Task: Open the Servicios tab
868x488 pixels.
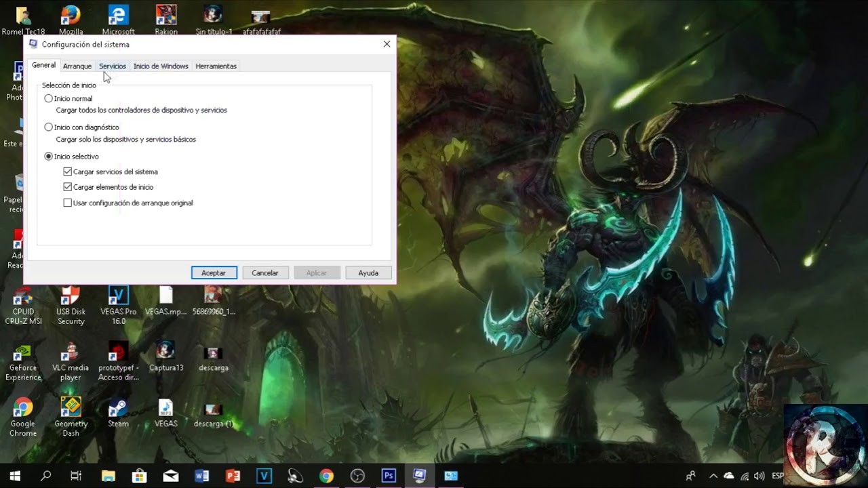Action: (x=113, y=66)
